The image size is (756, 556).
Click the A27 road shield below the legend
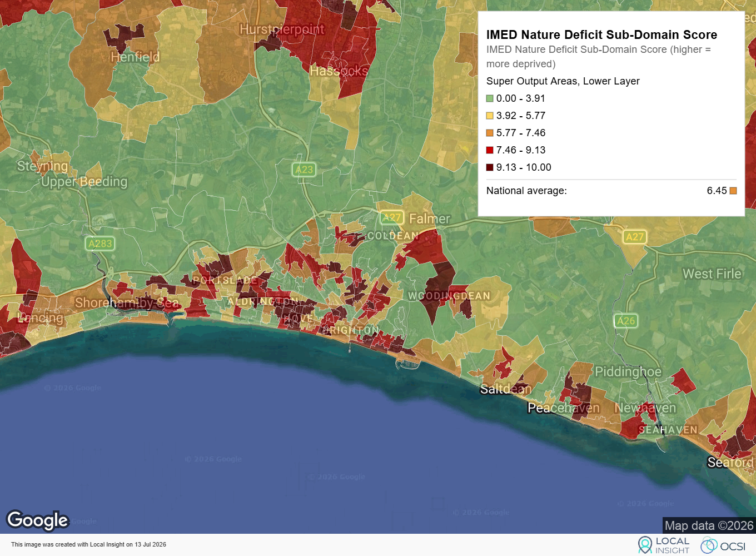[634, 237]
